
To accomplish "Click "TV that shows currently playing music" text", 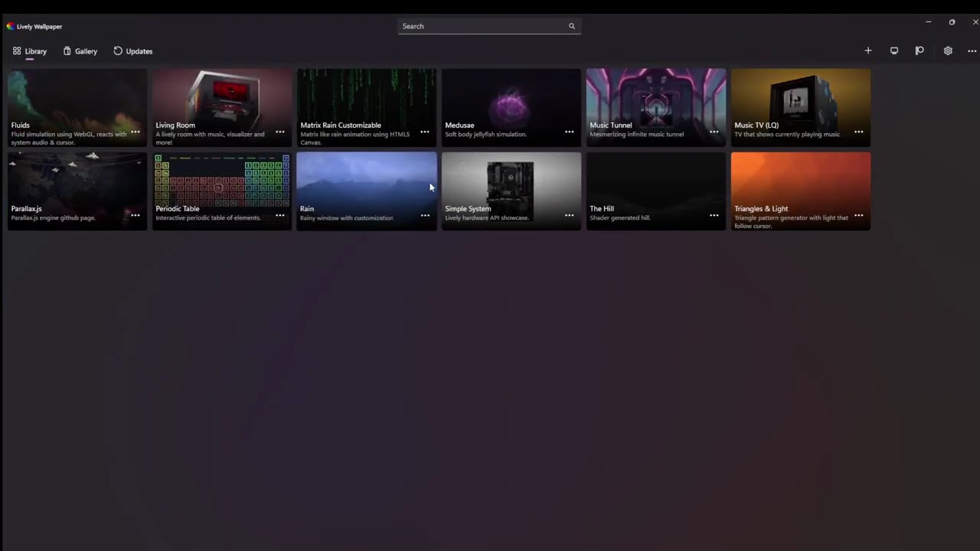I will [x=787, y=135].
